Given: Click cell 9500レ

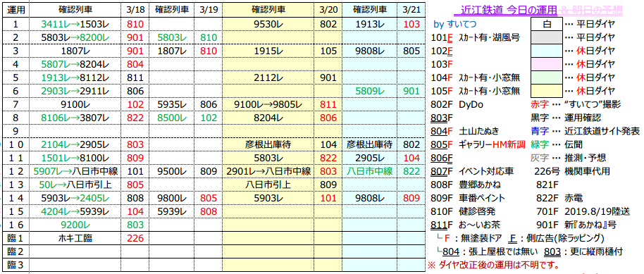Looking at the screenshot, I should click(172, 170).
